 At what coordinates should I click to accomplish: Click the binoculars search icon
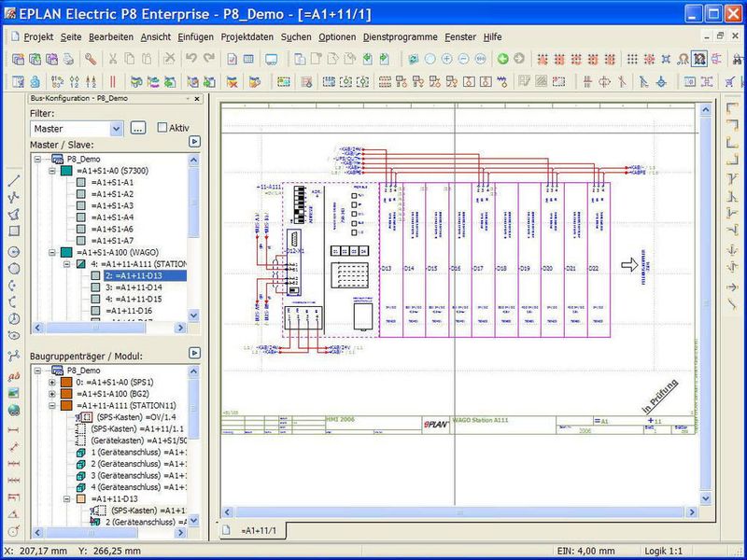(740, 59)
